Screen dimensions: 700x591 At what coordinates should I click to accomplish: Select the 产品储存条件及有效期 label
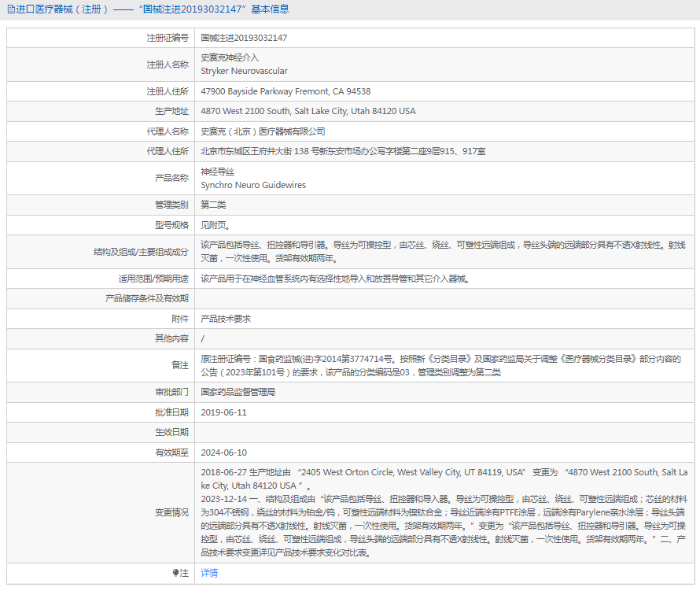pyautogui.click(x=147, y=298)
